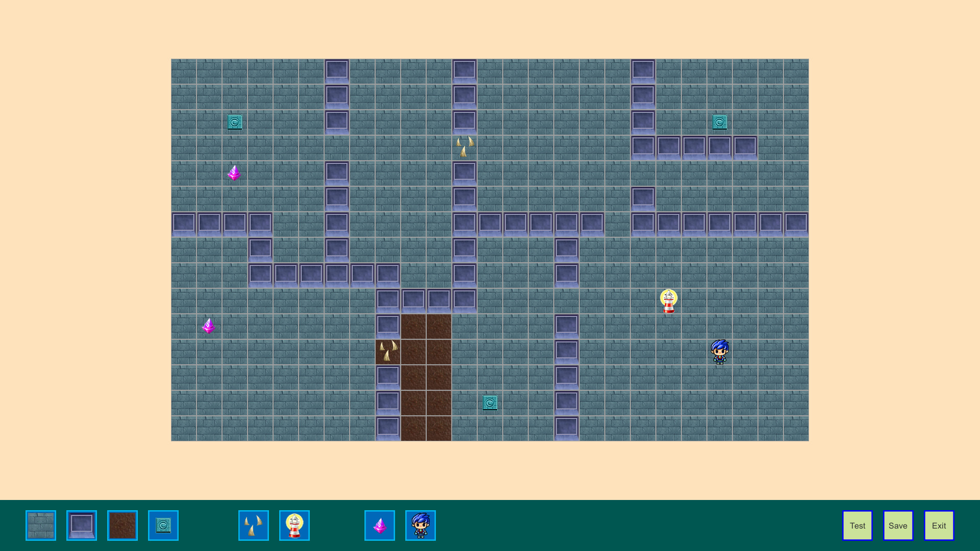
Task: Click the lighthouse placed on the map
Action: click(669, 301)
